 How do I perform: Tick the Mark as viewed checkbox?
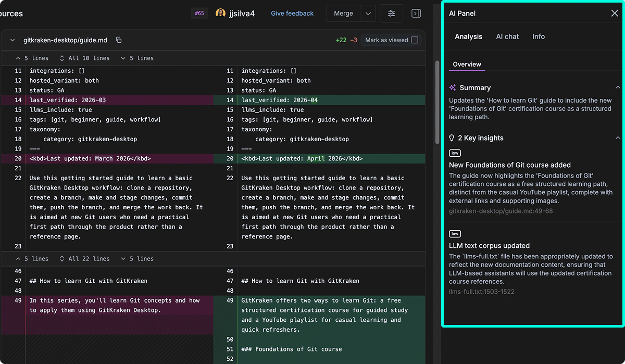pyautogui.click(x=415, y=40)
